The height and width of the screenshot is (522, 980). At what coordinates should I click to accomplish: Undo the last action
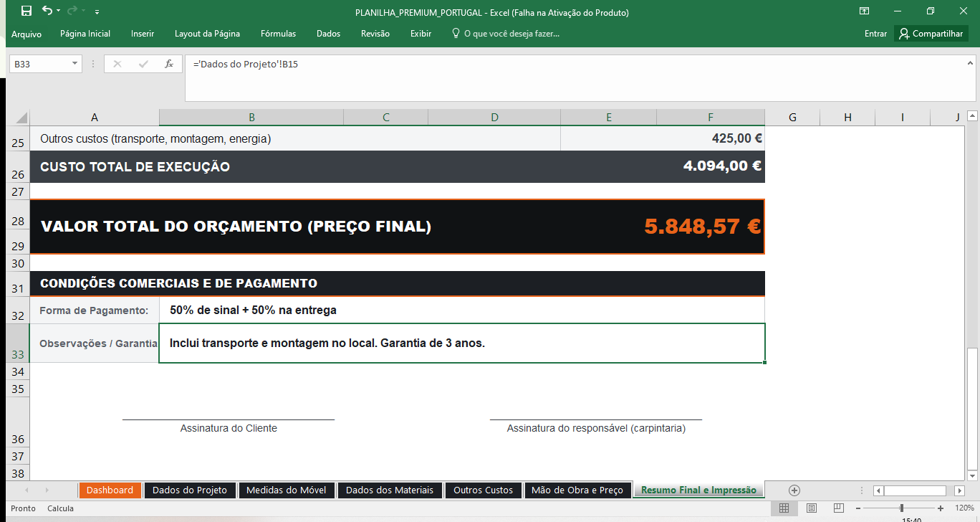tap(47, 11)
